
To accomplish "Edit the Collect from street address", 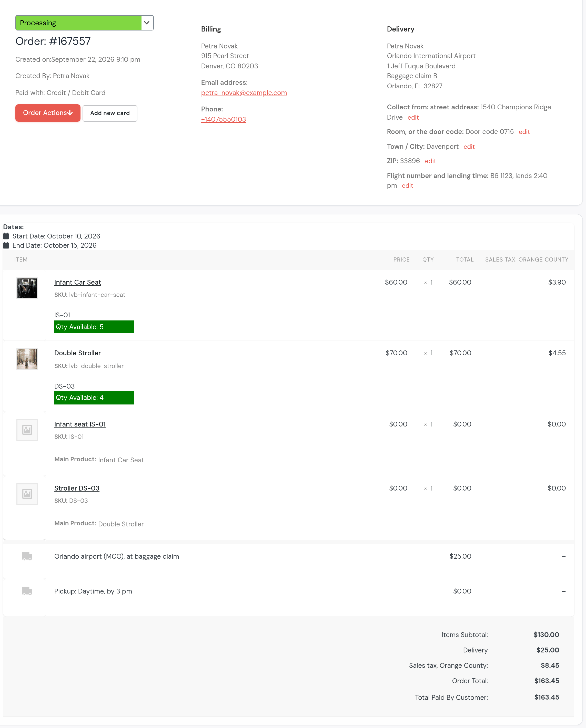I will tap(413, 118).
